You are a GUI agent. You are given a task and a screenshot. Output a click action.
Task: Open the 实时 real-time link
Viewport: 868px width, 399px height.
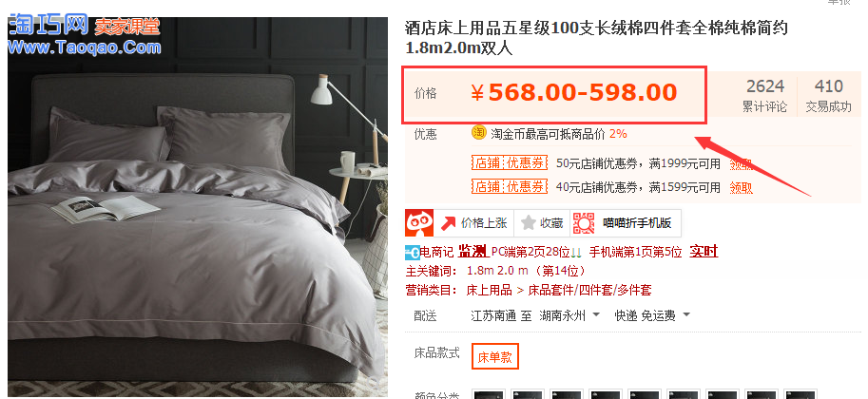tap(703, 252)
